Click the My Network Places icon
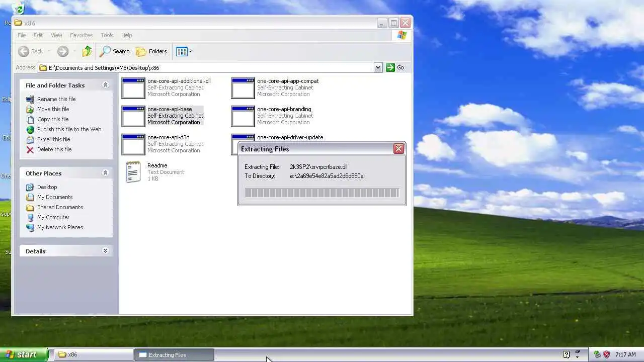 click(30, 227)
